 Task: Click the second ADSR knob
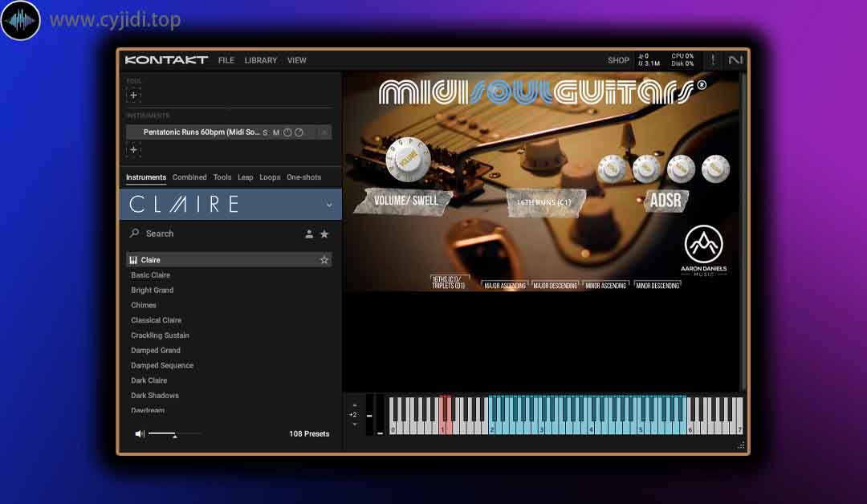point(645,169)
